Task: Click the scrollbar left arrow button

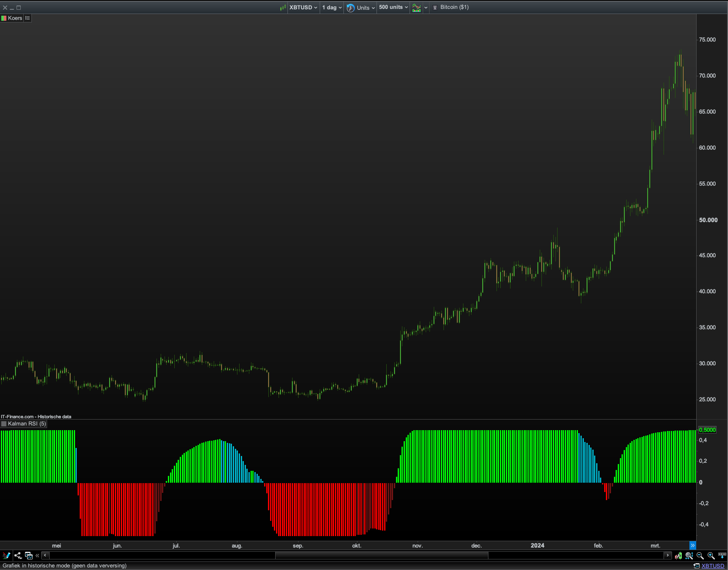Action: 45,555
